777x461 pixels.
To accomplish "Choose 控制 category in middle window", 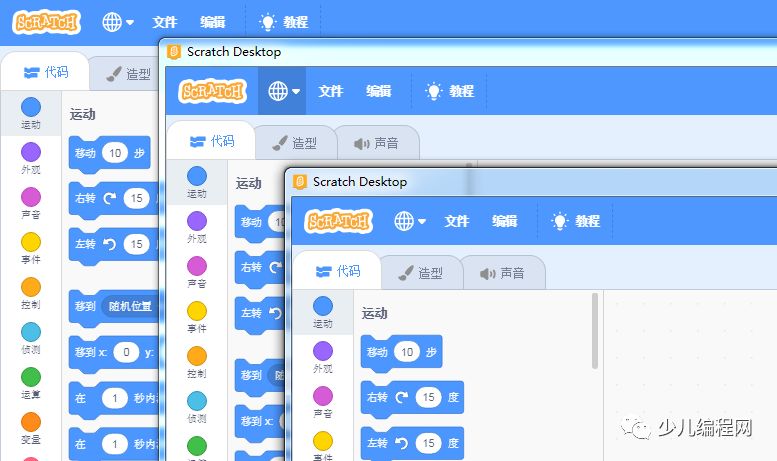I will [197, 362].
